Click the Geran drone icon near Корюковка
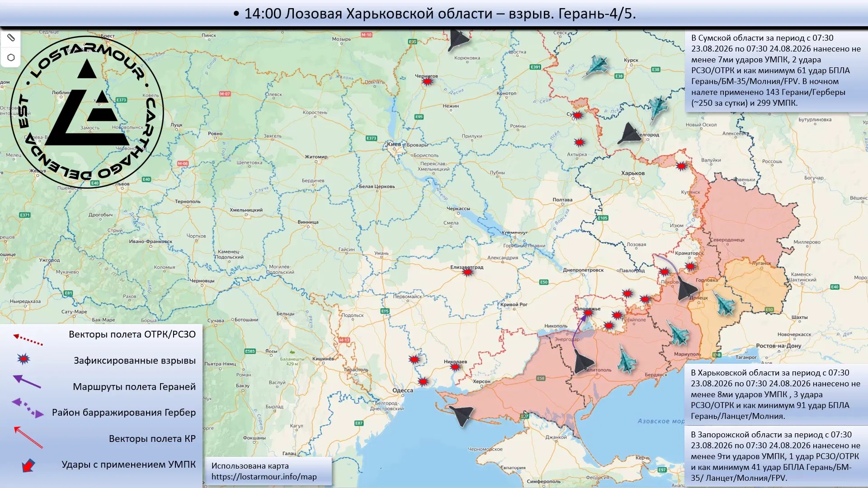 coord(458,40)
